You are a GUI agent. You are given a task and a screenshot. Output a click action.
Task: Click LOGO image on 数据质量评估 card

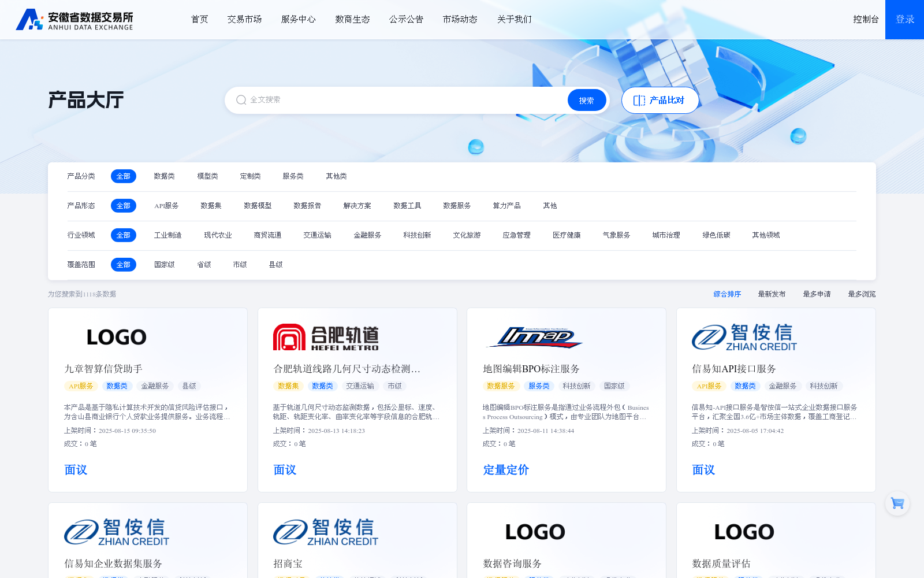(744, 532)
